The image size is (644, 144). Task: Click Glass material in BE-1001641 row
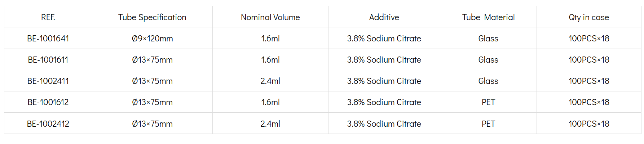(488, 39)
